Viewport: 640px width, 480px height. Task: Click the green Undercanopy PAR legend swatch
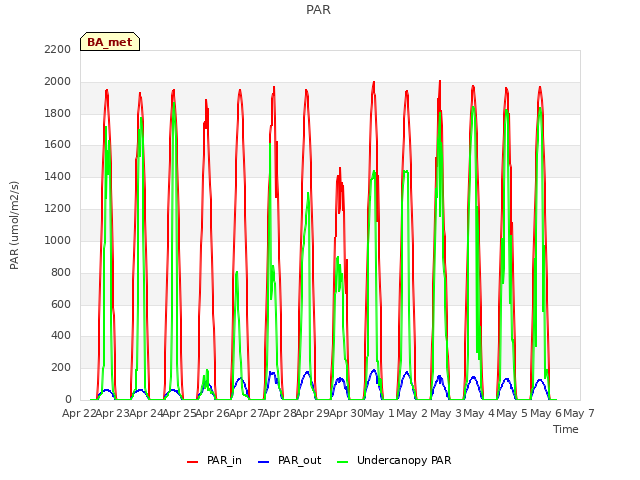point(343,462)
